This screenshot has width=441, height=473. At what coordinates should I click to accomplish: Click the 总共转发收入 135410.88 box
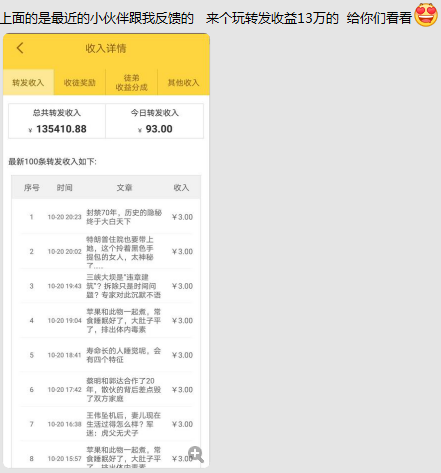[x=57, y=121]
